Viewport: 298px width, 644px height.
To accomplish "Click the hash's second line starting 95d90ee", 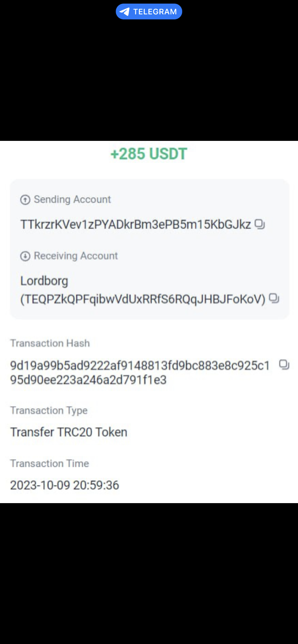I will pyautogui.click(x=88, y=380).
